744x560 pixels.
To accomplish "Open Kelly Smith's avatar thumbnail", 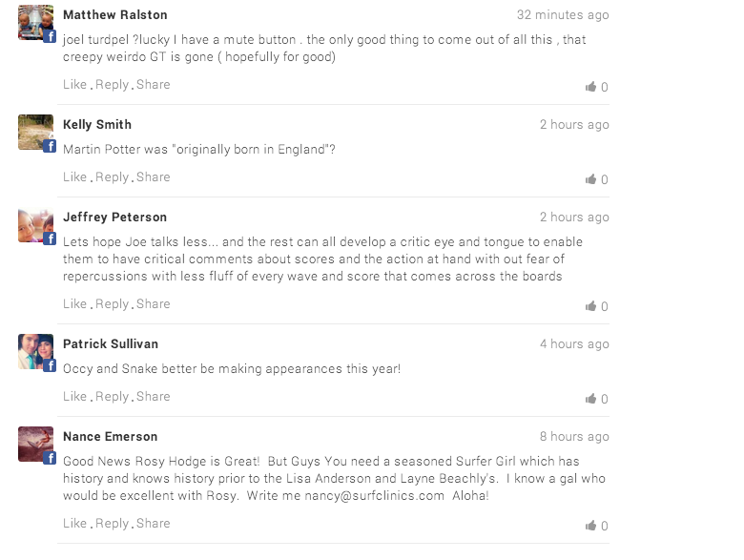I will point(35,133).
